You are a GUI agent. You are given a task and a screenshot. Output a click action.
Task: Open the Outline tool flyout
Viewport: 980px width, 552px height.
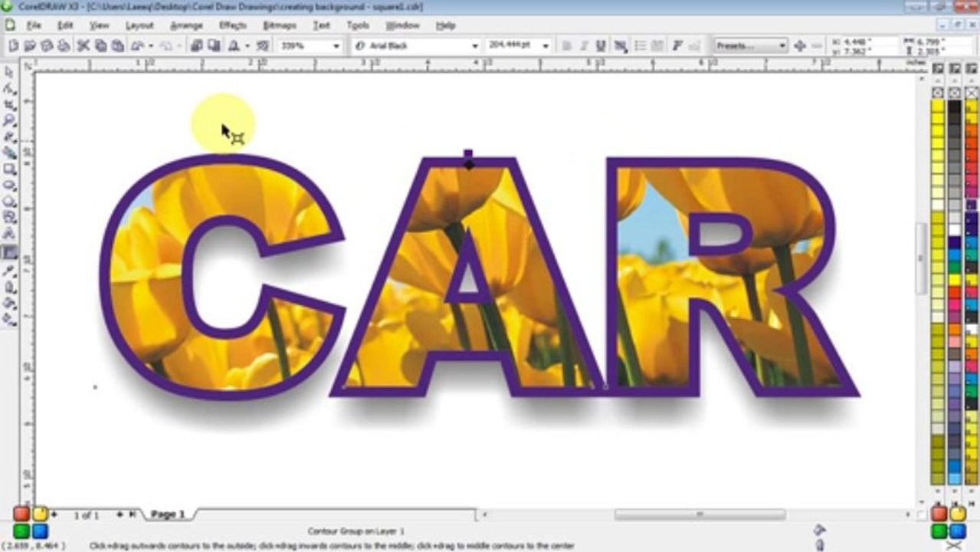(9, 287)
